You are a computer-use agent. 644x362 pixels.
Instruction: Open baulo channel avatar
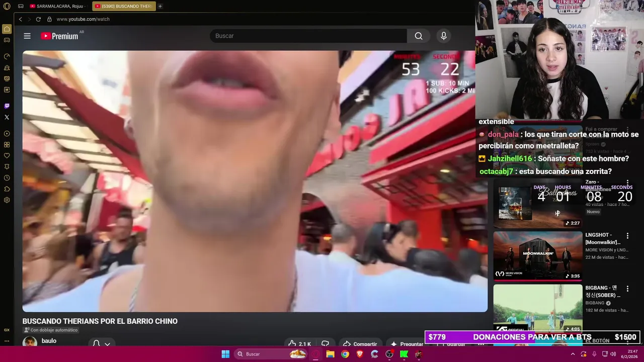pos(30,342)
